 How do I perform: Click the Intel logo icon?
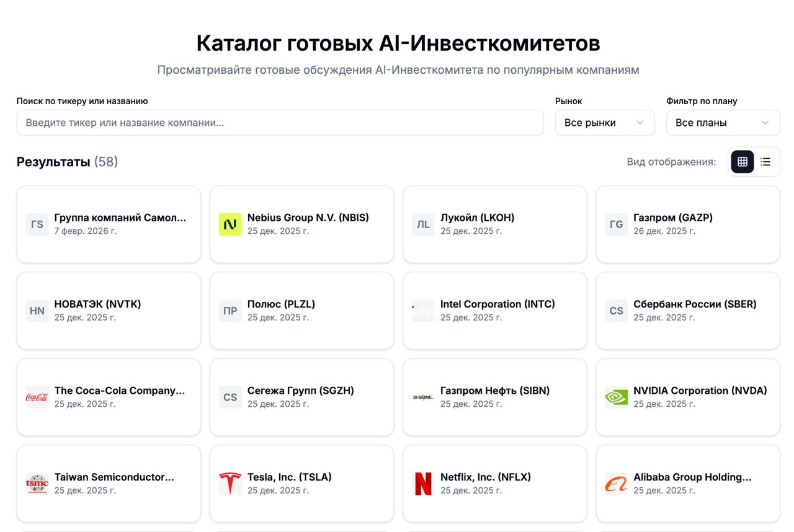[423, 311]
